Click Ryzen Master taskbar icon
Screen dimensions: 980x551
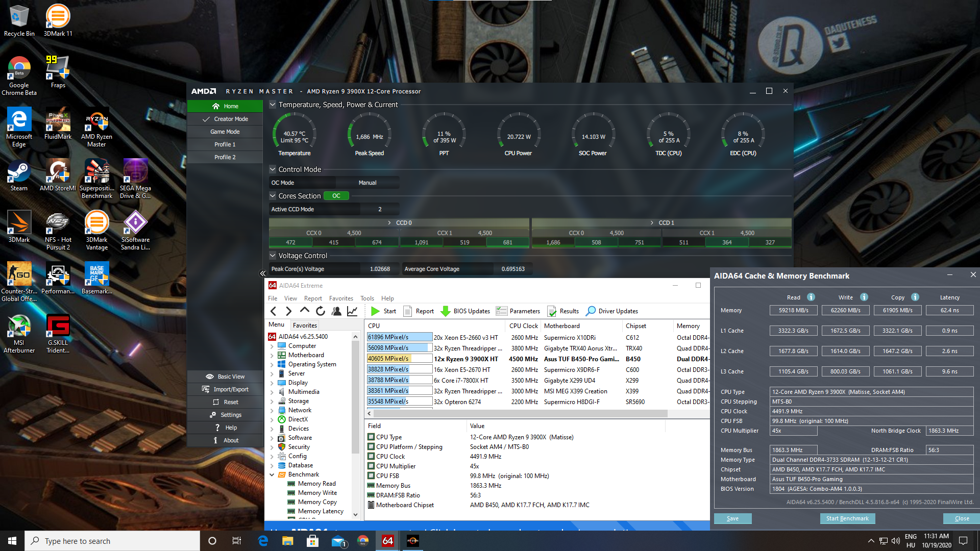[x=412, y=541]
